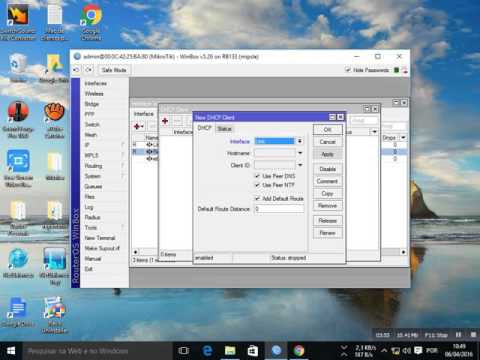
Task: Open Microsoft Edge from taskbar
Action: [207, 351]
